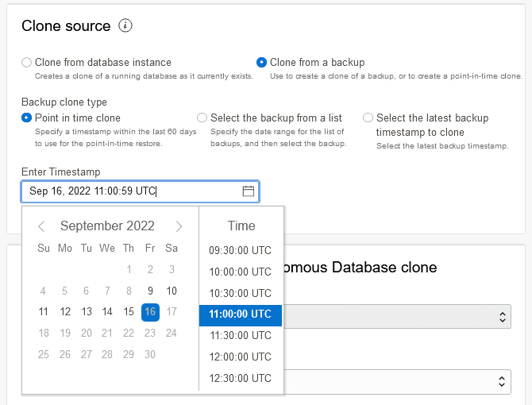
Task: Click the Clone source info icon
Action: (125, 25)
